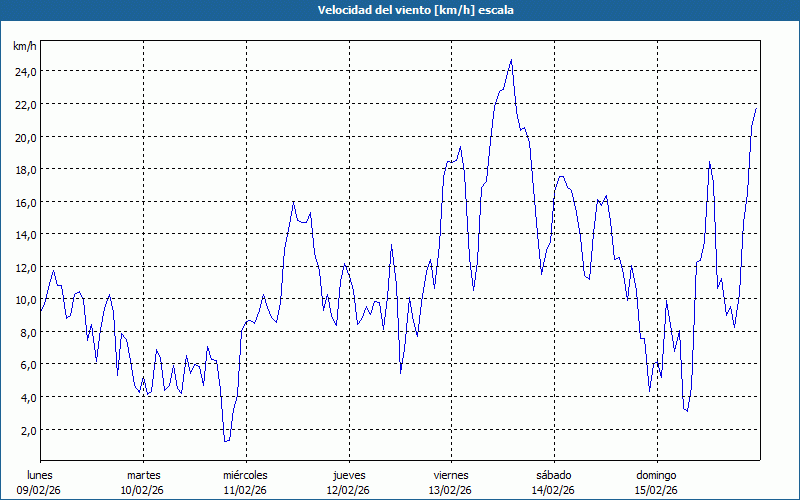Screen dimensions: 800x500
Task: Click the km/h unit label
Action: coord(25,46)
